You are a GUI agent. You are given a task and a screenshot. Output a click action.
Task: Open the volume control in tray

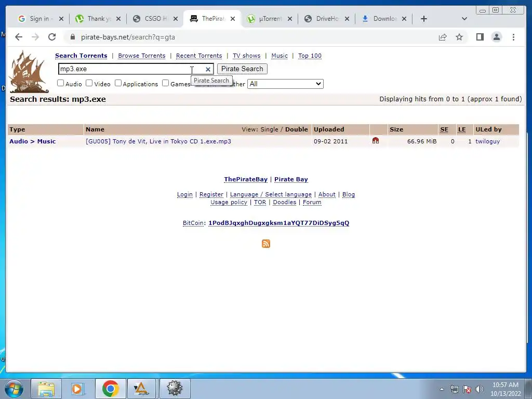(480, 389)
